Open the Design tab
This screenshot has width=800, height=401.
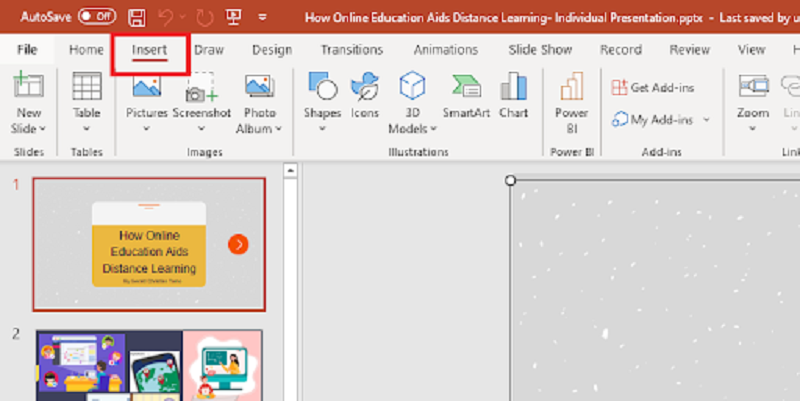coord(272,49)
